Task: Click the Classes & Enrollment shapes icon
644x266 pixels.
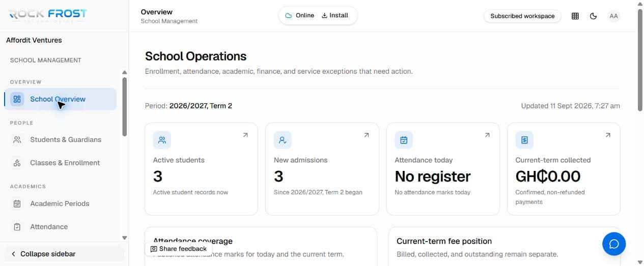Action: pos(17,163)
